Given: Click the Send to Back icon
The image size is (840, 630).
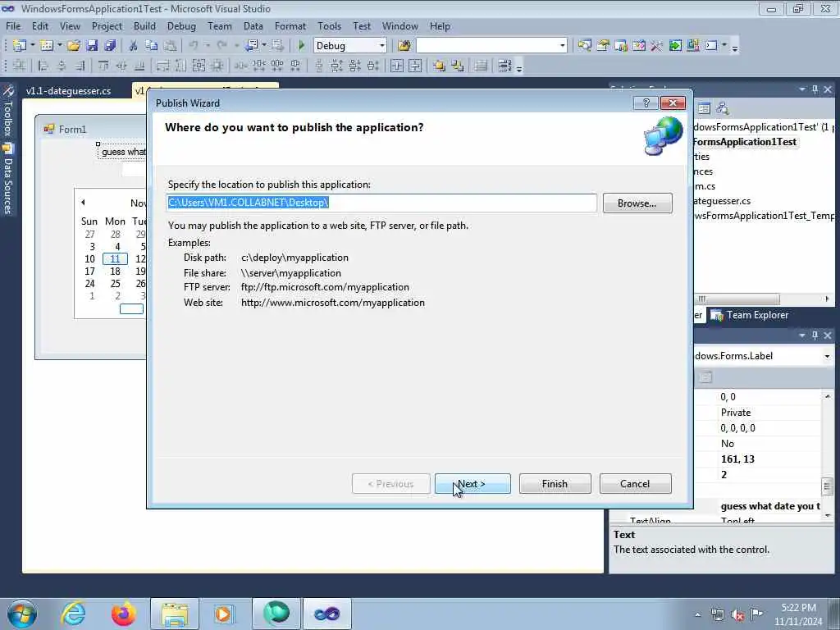Looking at the screenshot, I should (458, 66).
